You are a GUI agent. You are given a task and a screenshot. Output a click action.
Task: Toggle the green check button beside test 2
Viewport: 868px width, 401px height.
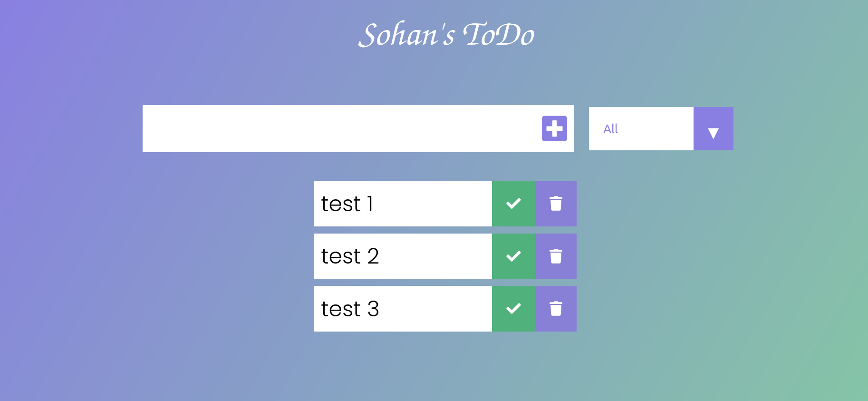(x=513, y=256)
